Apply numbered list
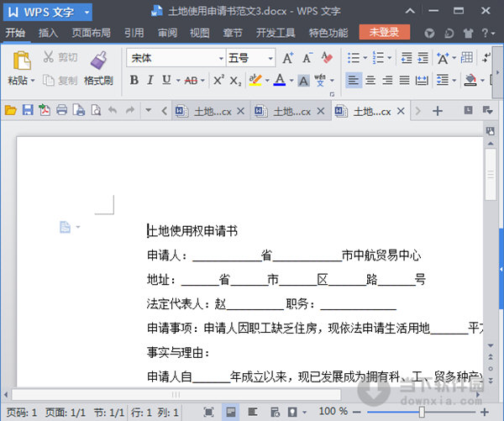 tap(378, 58)
